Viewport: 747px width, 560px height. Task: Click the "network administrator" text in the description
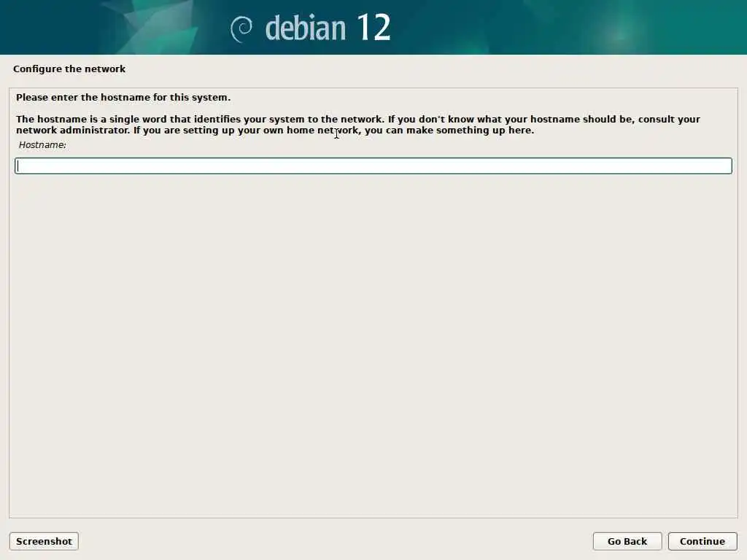[x=73, y=130]
